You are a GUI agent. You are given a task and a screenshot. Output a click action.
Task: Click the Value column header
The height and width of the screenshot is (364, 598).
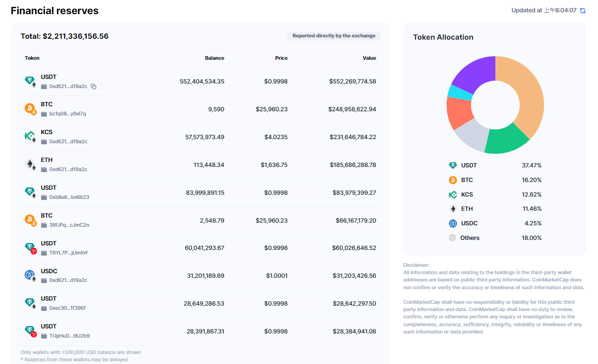369,58
